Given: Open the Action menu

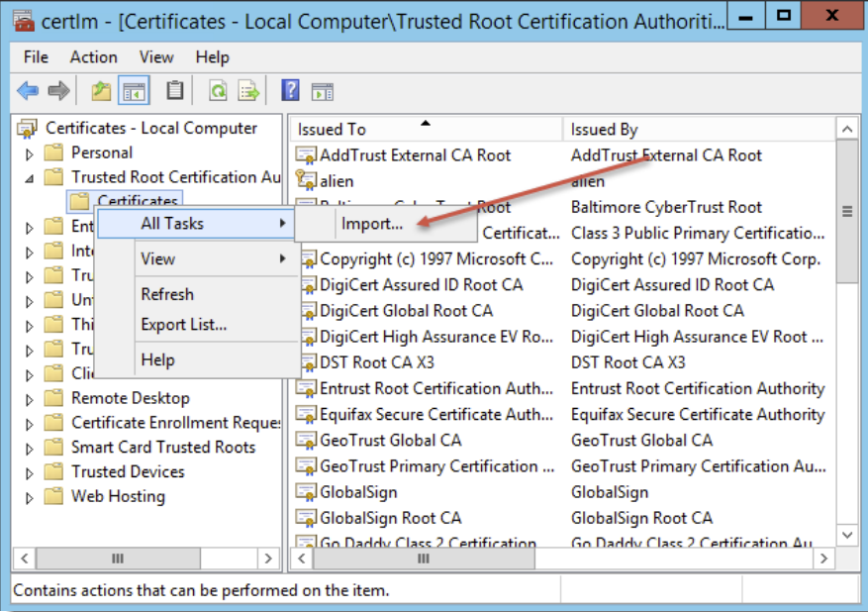Looking at the screenshot, I should tap(94, 57).
